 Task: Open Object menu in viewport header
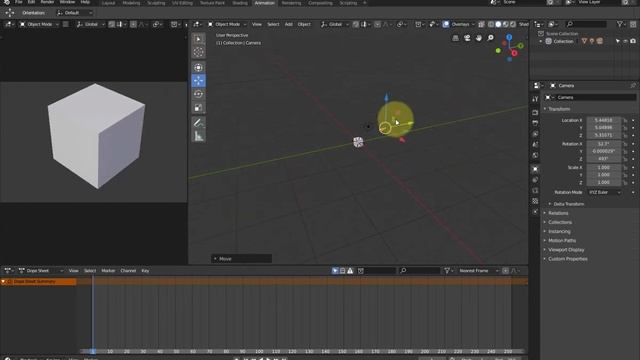pyautogui.click(x=304, y=24)
